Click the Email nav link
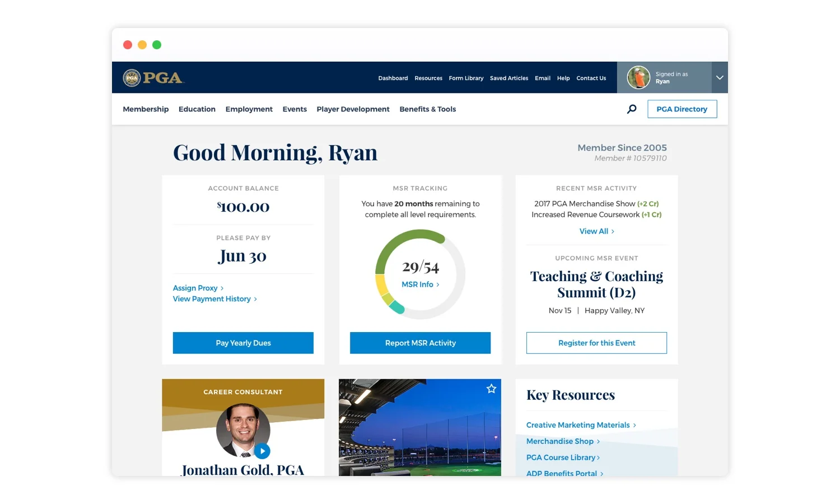The height and width of the screenshot is (504, 840). coord(543,78)
